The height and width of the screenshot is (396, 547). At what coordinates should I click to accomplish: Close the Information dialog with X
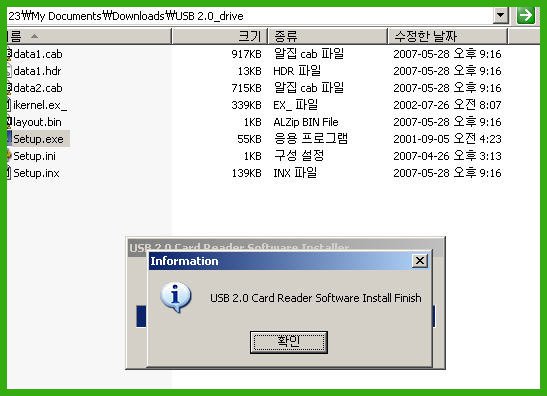pyautogui.click(x=420, y=261)
